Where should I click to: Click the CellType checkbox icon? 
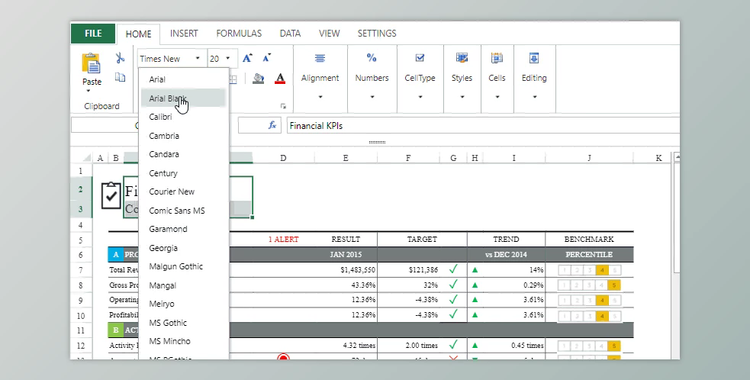tap(419, 58)
